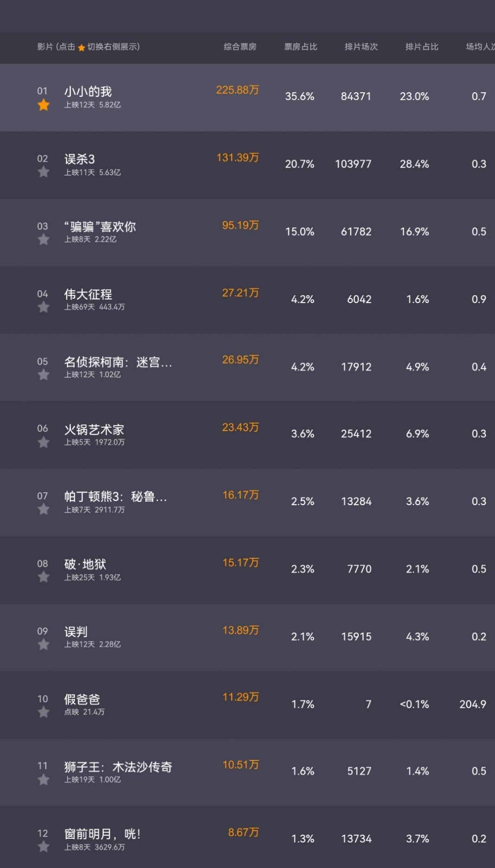Star 名侦探柯南: 迷宫 entry
The height and width of the screenshot is (868, 495).
tap(44, 375)
